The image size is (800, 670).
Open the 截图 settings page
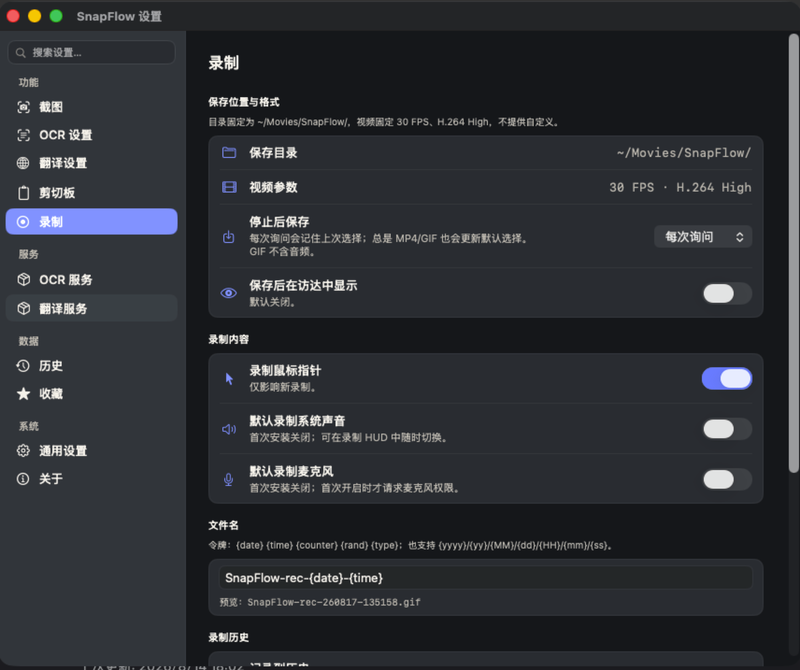(92, 107)
